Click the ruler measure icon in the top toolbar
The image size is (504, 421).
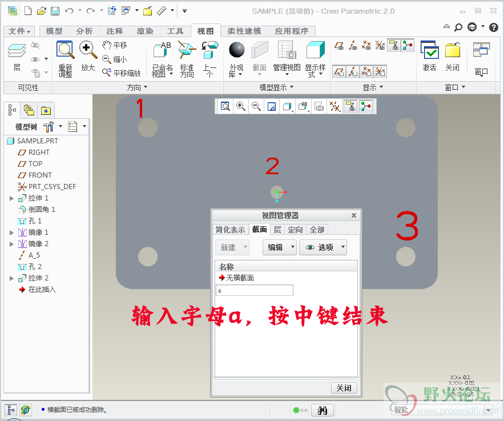click(162, 11)
